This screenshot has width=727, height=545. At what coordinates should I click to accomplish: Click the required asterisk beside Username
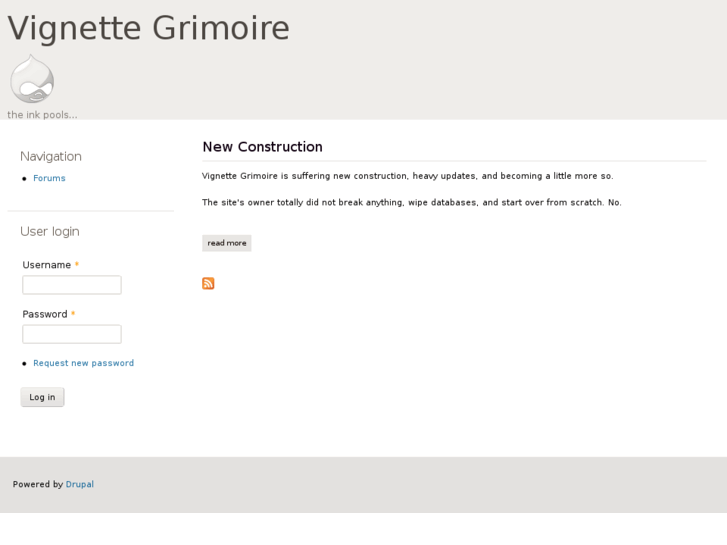[x=77, y=265]
